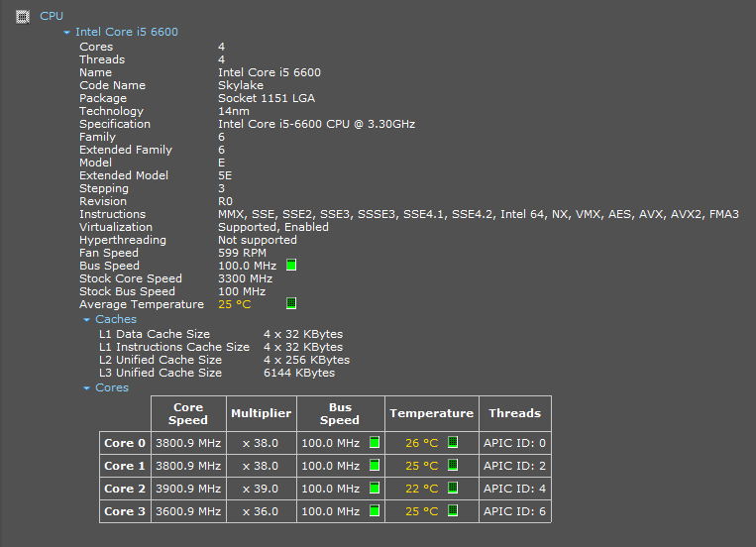
Task: Click the APIC ID: 0 cell
Action: tap(515, 443)
